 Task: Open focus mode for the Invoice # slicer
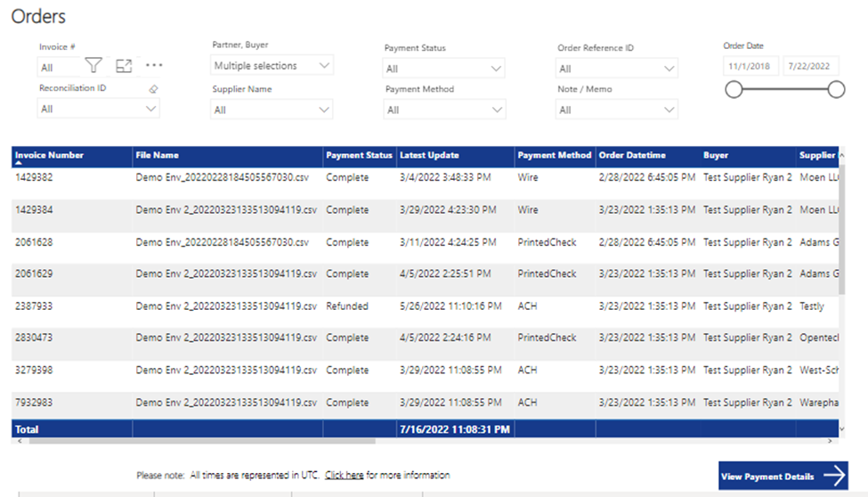(x=124, y=65)
